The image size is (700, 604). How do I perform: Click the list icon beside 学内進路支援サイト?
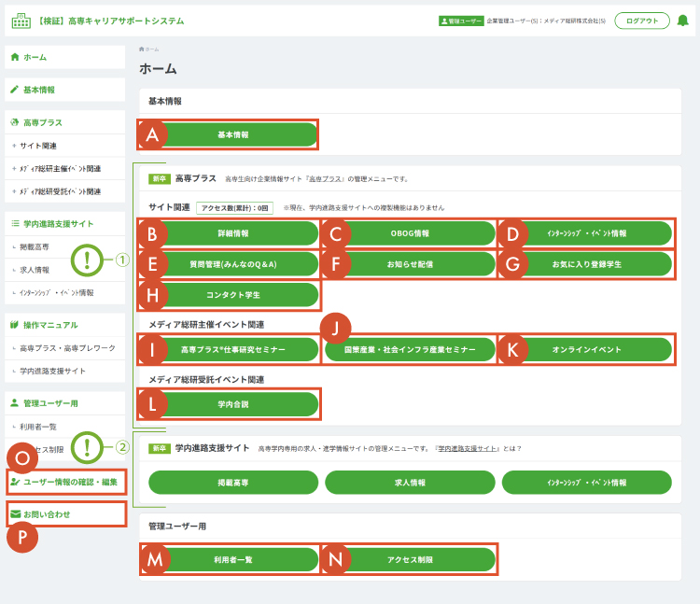coord(14,224)
